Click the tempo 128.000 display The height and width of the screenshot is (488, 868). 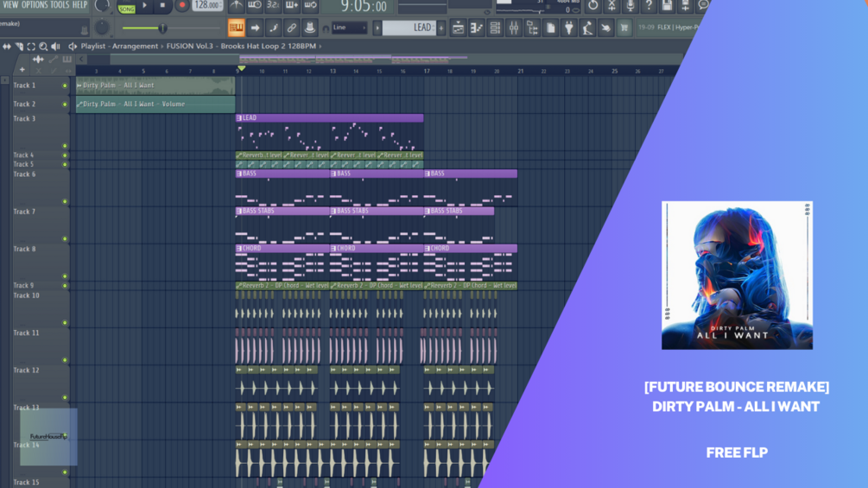[x=207, y=5]
